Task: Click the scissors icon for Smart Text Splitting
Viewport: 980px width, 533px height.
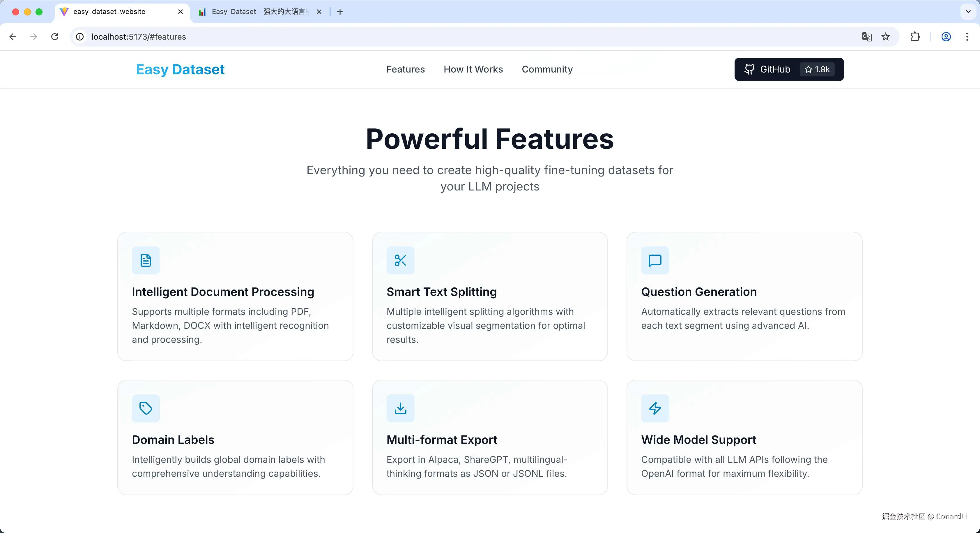Action: (x=400, y=260)
